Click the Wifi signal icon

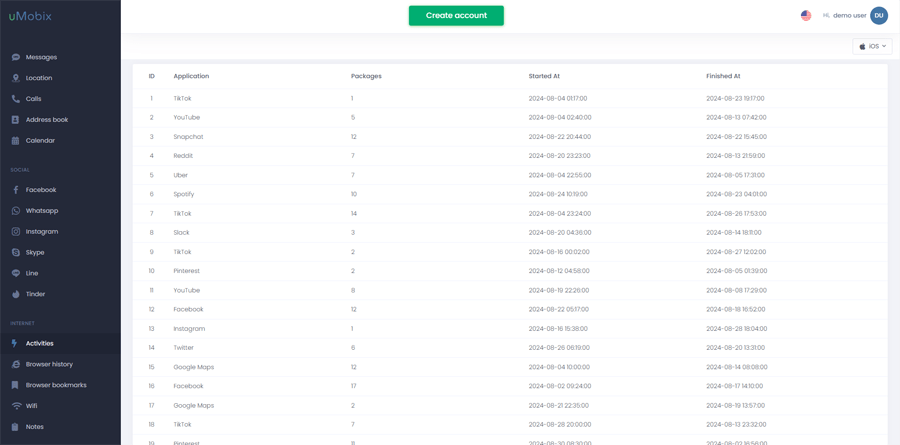tap(15, 406)
